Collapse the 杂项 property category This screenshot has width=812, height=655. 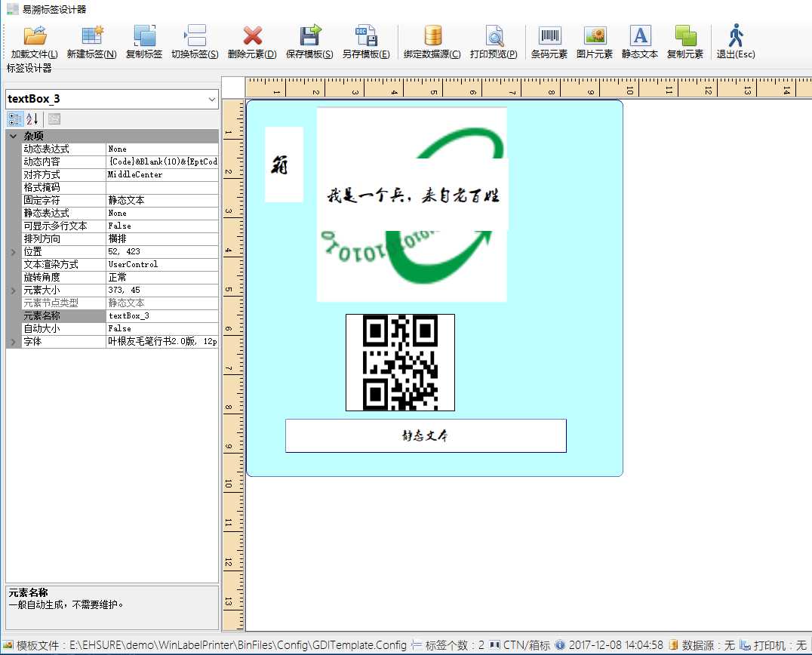tap(14, 136)
